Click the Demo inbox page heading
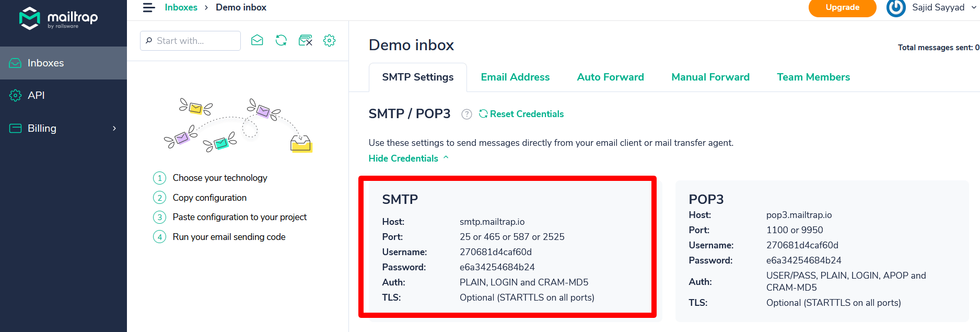This screenshot has height=332, width=980. (x=412, y=45)
